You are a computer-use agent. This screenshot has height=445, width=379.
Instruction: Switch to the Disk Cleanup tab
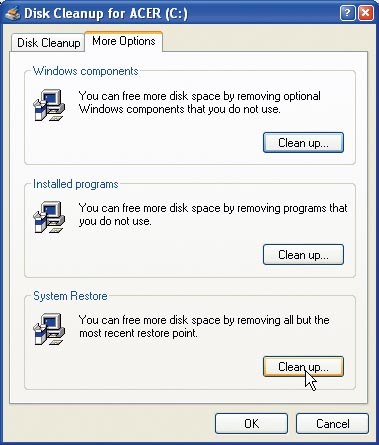48,43
